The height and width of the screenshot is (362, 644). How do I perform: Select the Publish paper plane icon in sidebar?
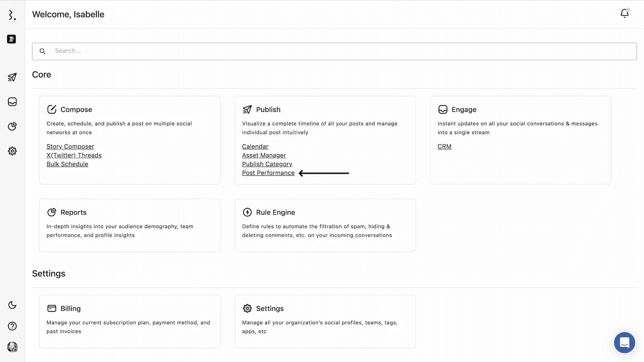pos(12,77)
